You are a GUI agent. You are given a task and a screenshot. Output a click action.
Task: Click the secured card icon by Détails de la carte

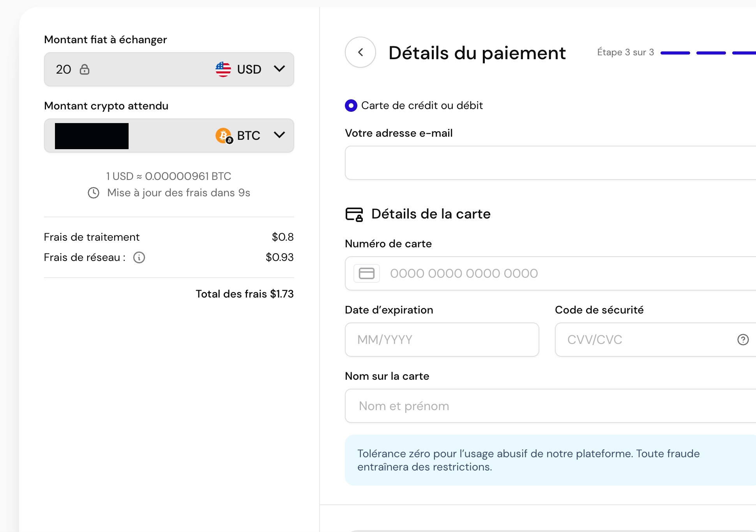point(354,214)
